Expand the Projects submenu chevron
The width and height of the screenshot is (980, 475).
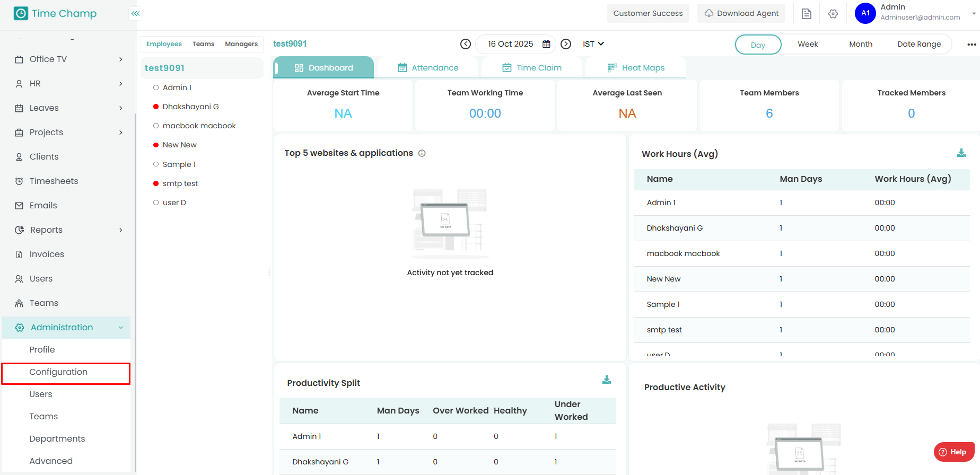coord(121,133)
